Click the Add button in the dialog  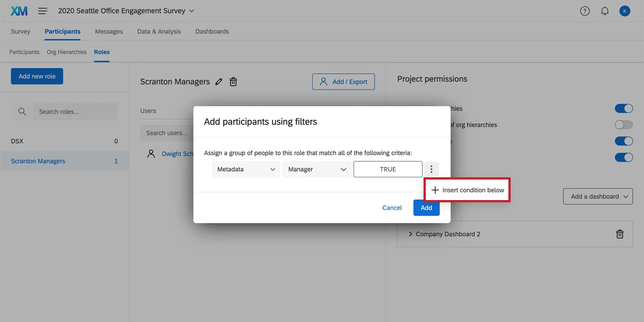[426, 208]
